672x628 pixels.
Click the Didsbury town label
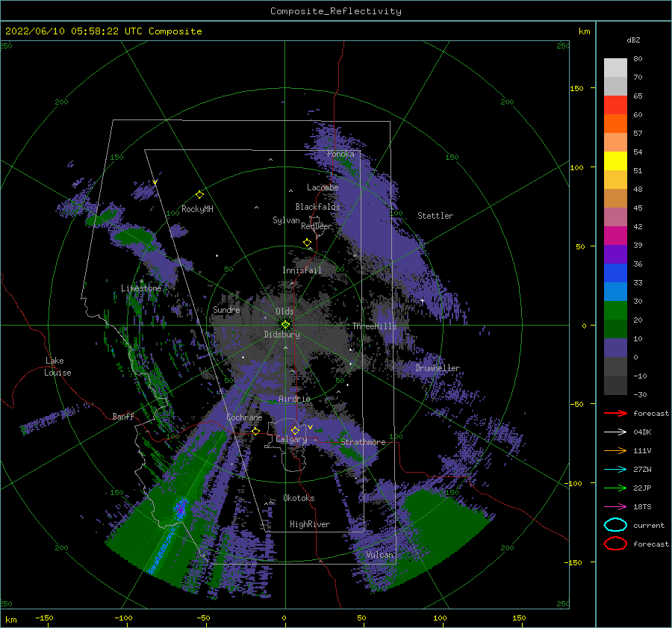click(282, 335)
